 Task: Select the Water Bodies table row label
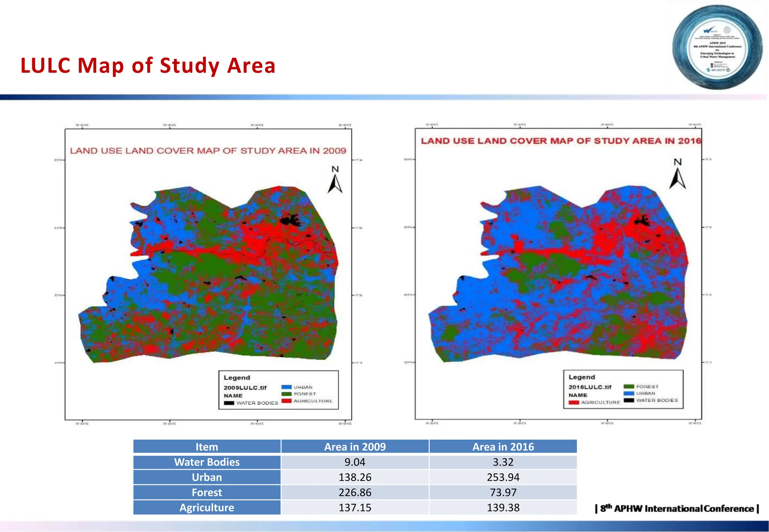coord(207,462)
